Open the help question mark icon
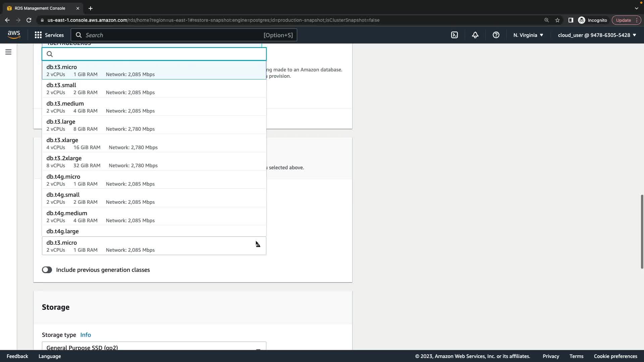This screenshot has width=644, height=362. [496, 35]
